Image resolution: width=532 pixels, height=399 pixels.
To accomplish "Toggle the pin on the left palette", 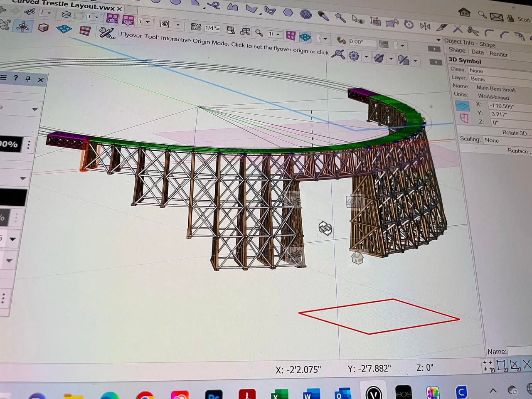I will [x=28, y=79].
